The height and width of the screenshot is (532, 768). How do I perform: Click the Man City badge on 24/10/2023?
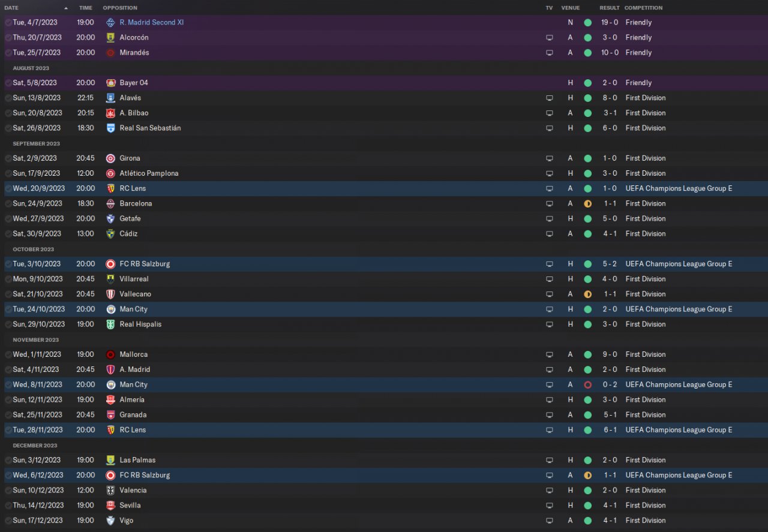(110, 309)
